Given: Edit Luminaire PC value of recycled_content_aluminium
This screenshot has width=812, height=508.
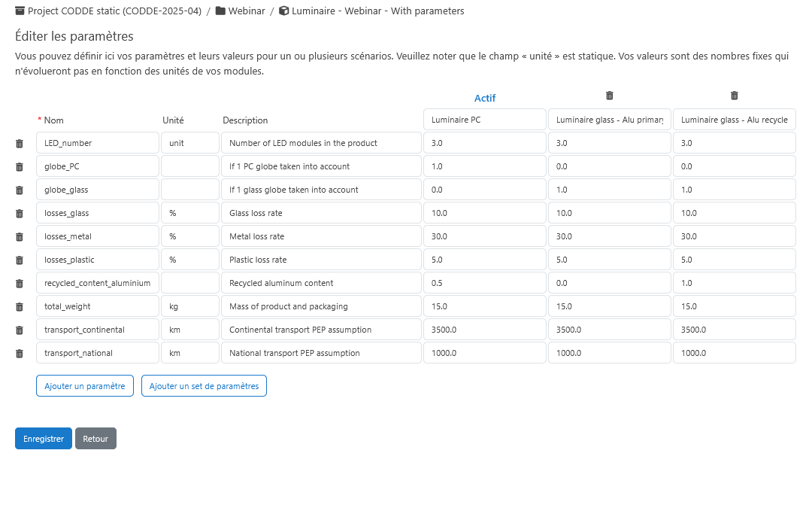Looking at the screenshot, I should tap(485, 283).
